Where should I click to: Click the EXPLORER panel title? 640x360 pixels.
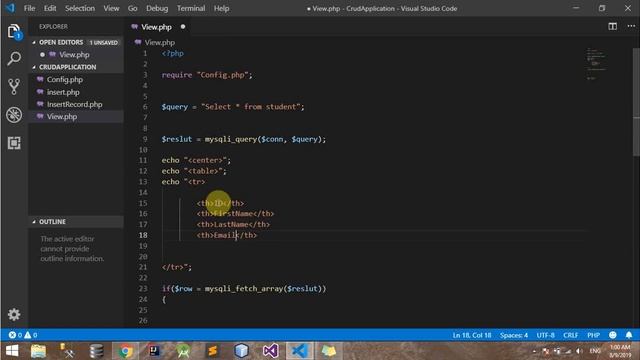[x=53, y=27]
